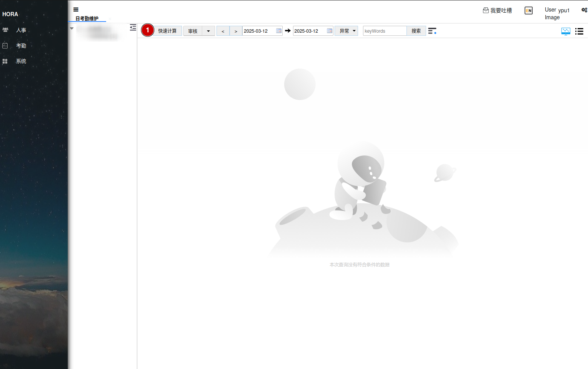Open the 异常 filter dropdown

346,31
